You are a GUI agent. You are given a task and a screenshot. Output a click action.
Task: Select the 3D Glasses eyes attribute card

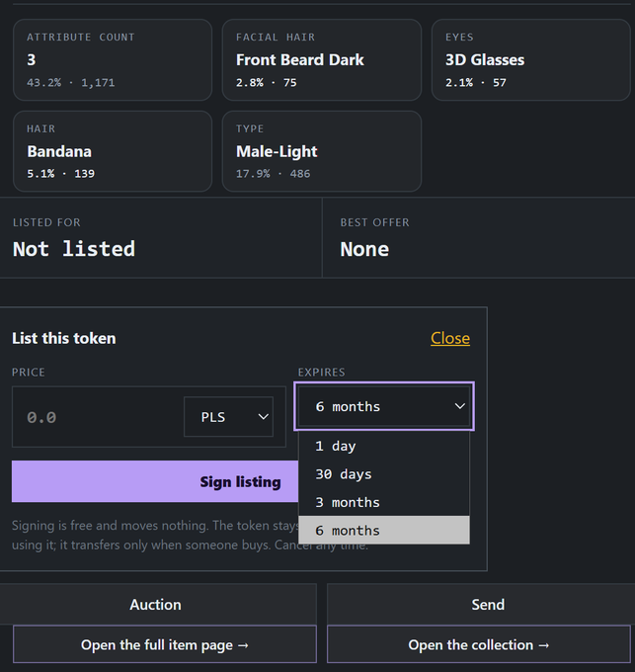pos(531,59)
